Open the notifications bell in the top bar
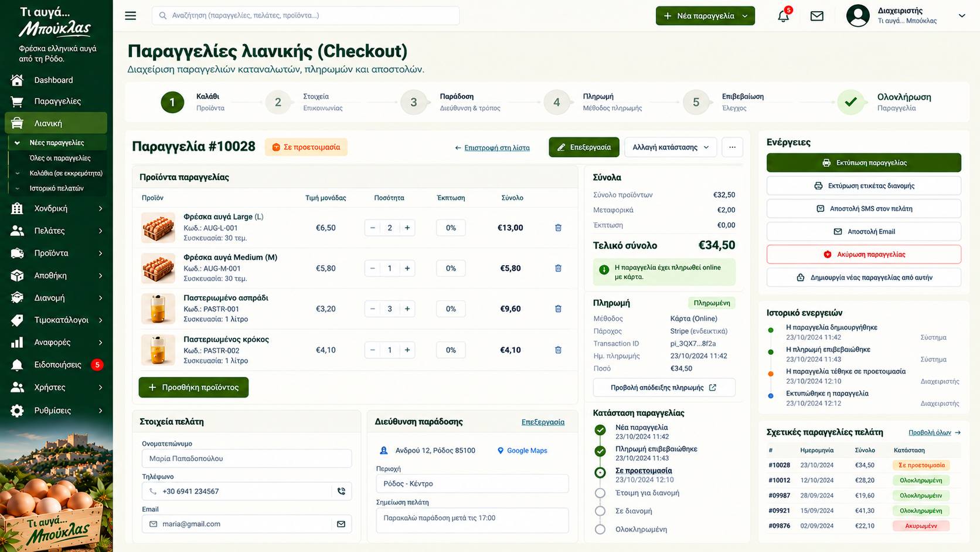Image resolution: width=980 pixels, height=552 pixels. pos(783,16)
